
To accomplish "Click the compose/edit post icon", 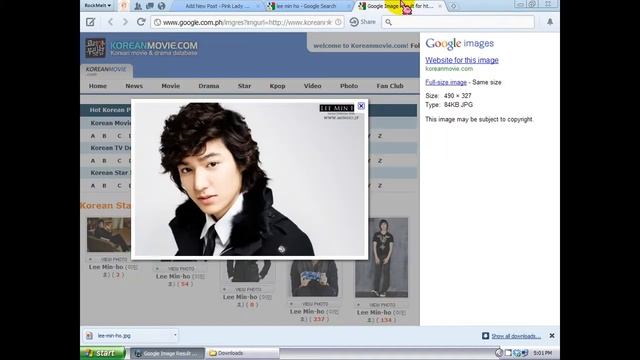I will (x=91, y=22).
